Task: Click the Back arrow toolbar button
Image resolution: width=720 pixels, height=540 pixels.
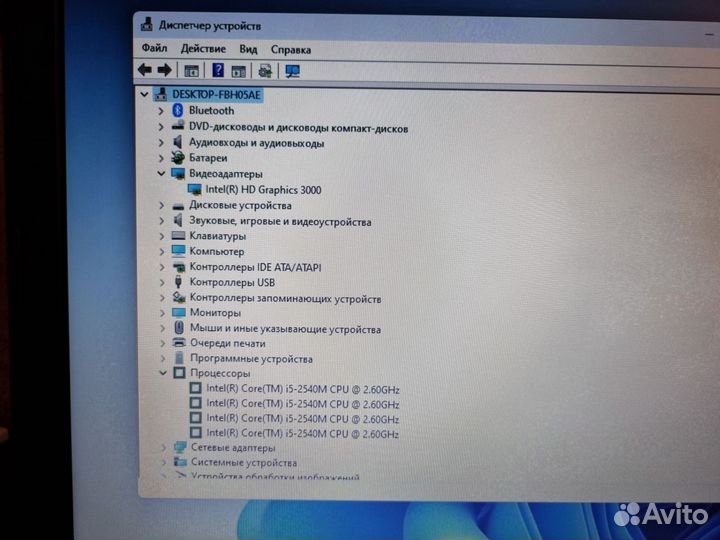Action: (145, 70)
